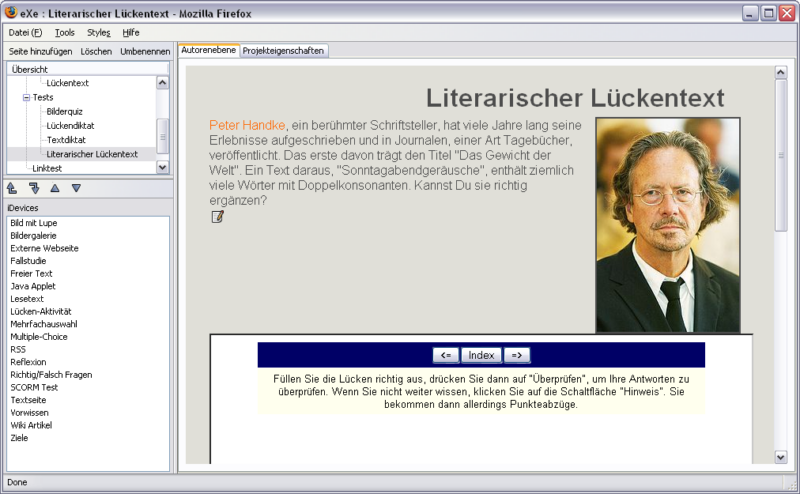Click the Firefox icon in title bar

11,12
